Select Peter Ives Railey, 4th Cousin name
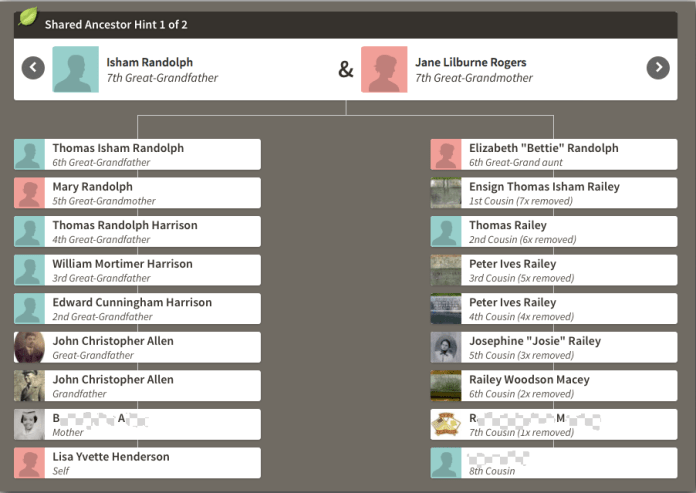 click(513, 303)
